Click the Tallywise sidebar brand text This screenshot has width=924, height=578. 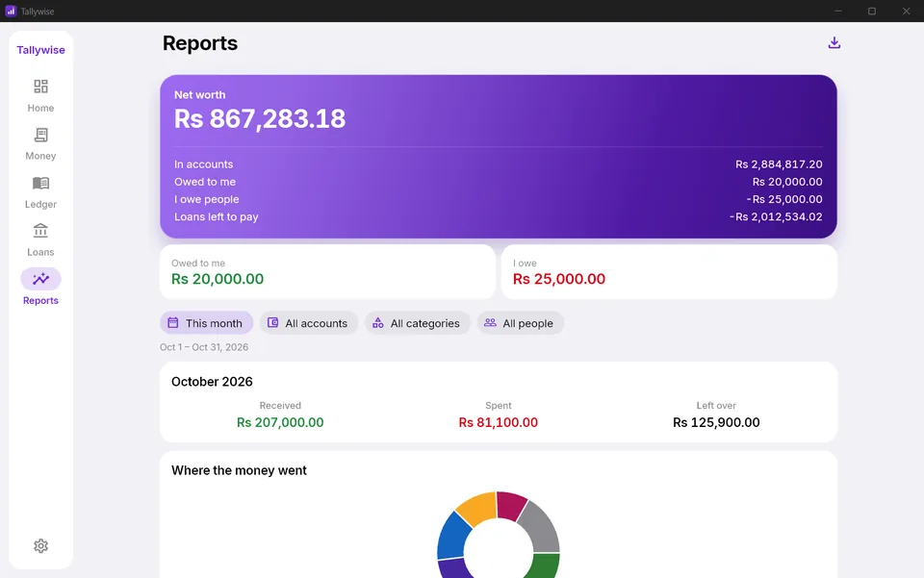(x=40, y=50)
